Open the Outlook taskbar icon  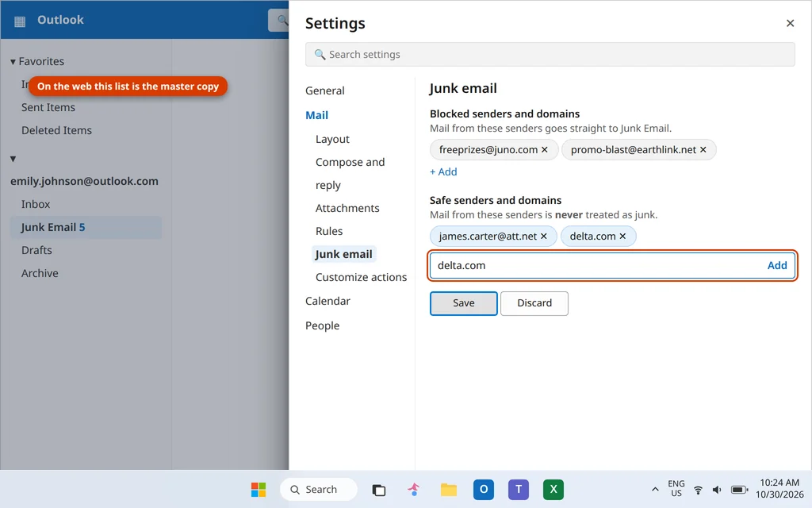point(483,489)
